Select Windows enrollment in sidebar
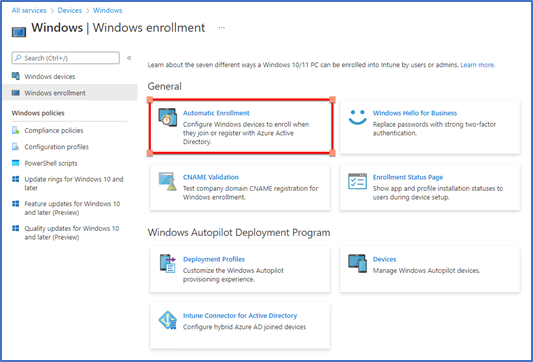 click(70, 93)
